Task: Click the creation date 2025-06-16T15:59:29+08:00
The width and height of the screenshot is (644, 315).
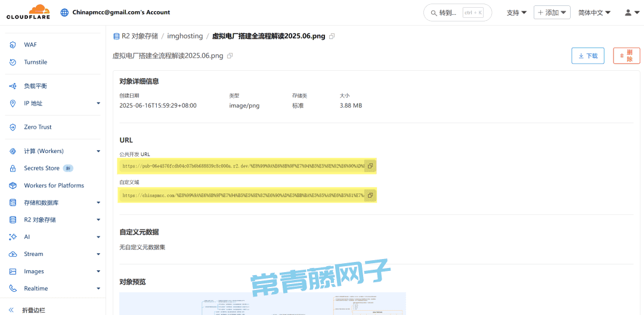Action: (x=158, y=105)
